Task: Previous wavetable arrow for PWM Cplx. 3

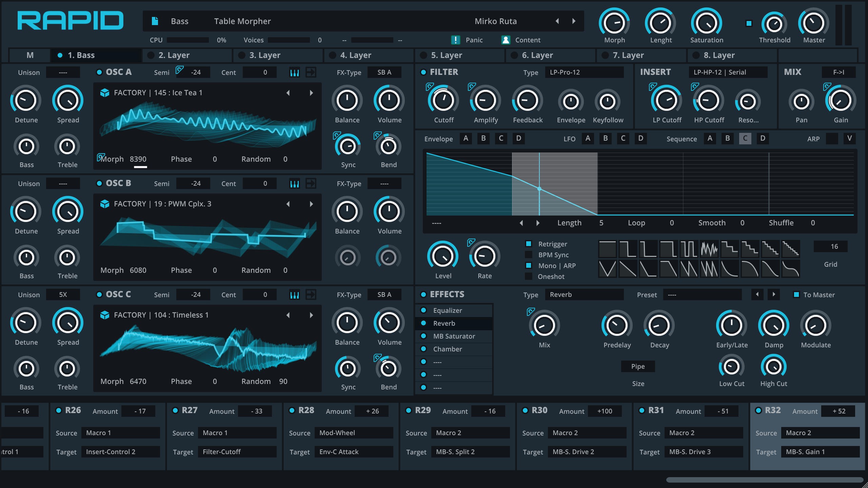Action: coord(288,204)
